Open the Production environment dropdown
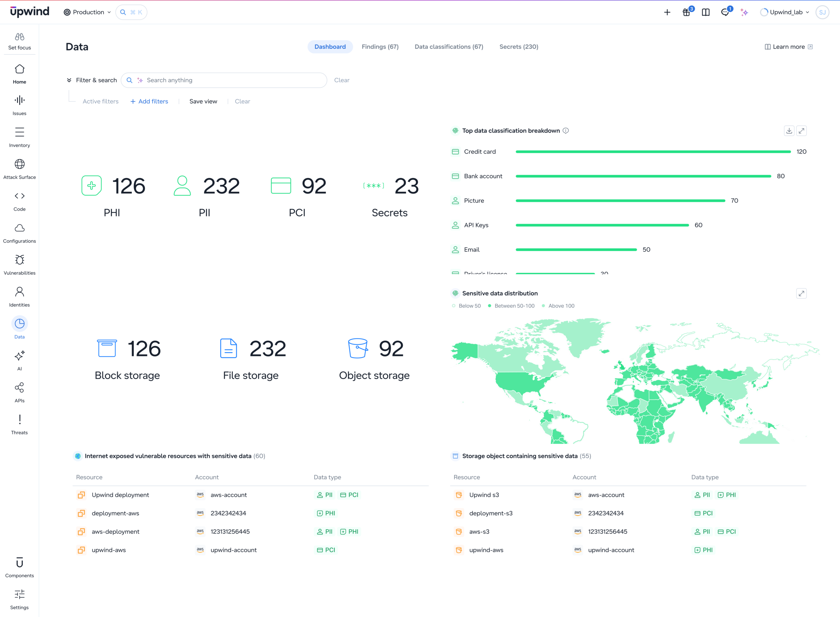The height and width of the screenshot is (617, 840). click(87, 12)
